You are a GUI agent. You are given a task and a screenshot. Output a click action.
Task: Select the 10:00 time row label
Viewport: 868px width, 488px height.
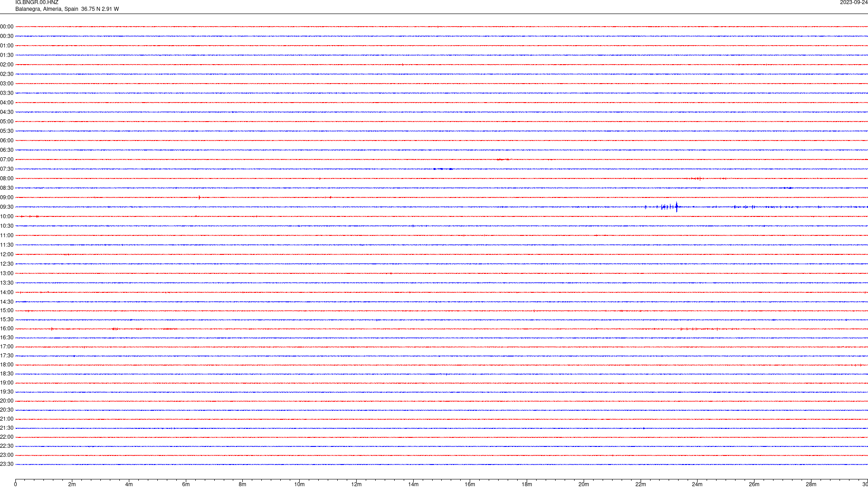pyautogui.click(x=7, y=216)
